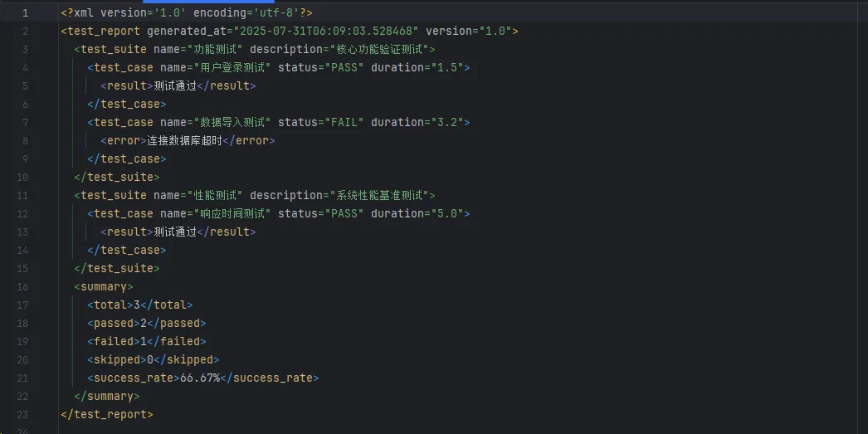Click the opening skipped tag

pos(114,360)
